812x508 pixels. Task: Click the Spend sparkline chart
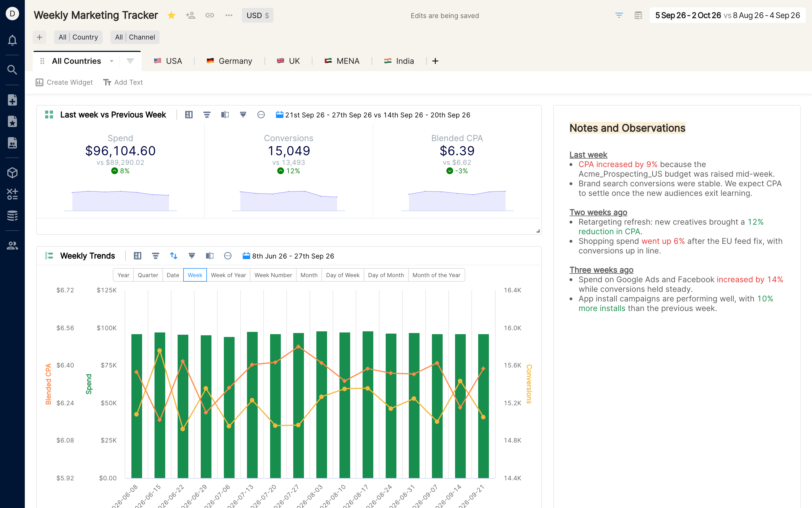tap(120, 201)
